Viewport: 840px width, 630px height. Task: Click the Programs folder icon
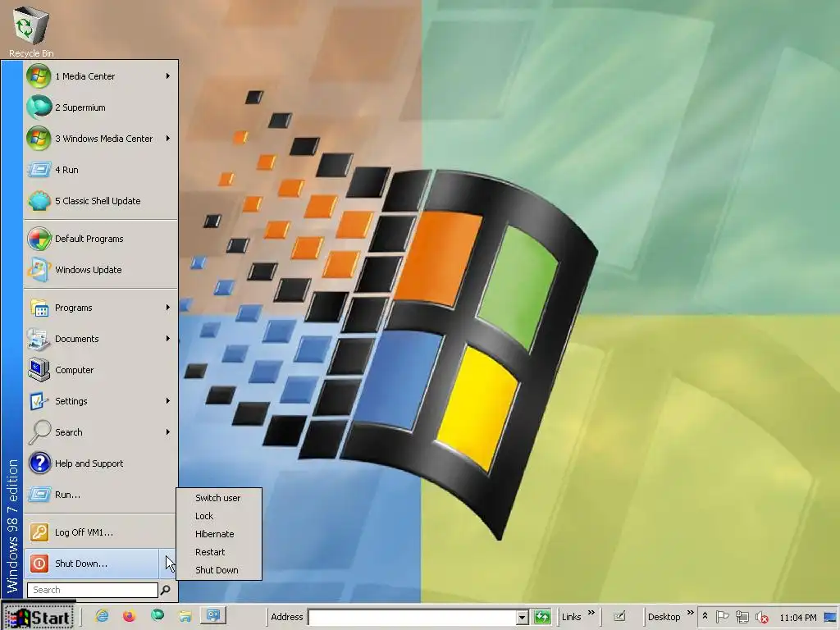point(39,308)
